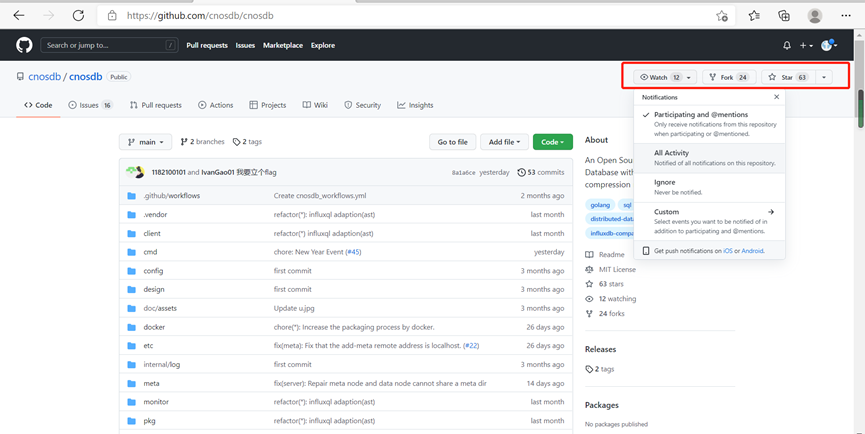Click the browser address bar URL
865x434 pixels.
tap(200, 15)
